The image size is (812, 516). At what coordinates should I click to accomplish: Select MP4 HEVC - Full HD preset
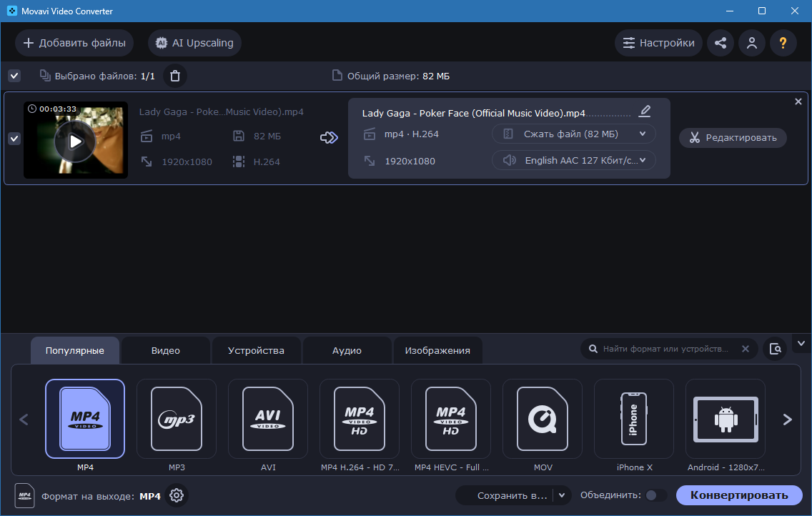pos(451,419)
